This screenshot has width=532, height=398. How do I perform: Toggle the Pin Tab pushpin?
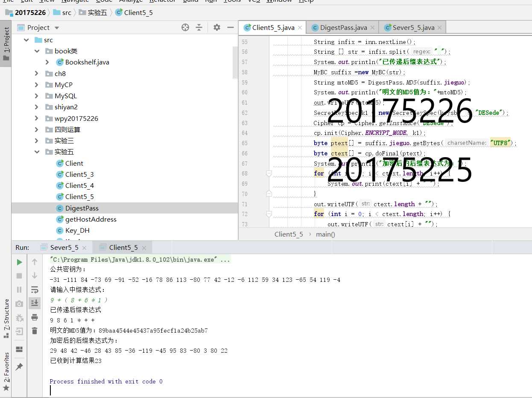coord(19,367)
